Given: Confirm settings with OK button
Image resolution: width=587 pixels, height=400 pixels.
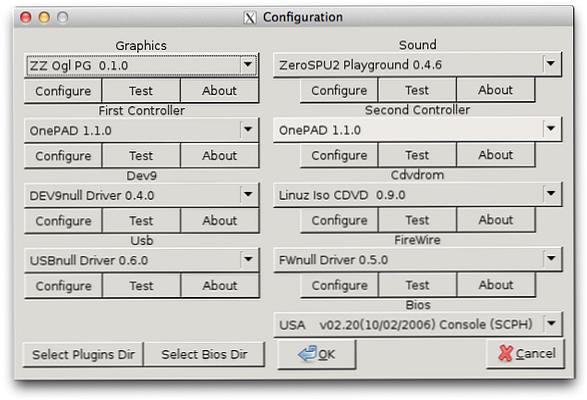Looking at the screenshot, I should [317, 354].
